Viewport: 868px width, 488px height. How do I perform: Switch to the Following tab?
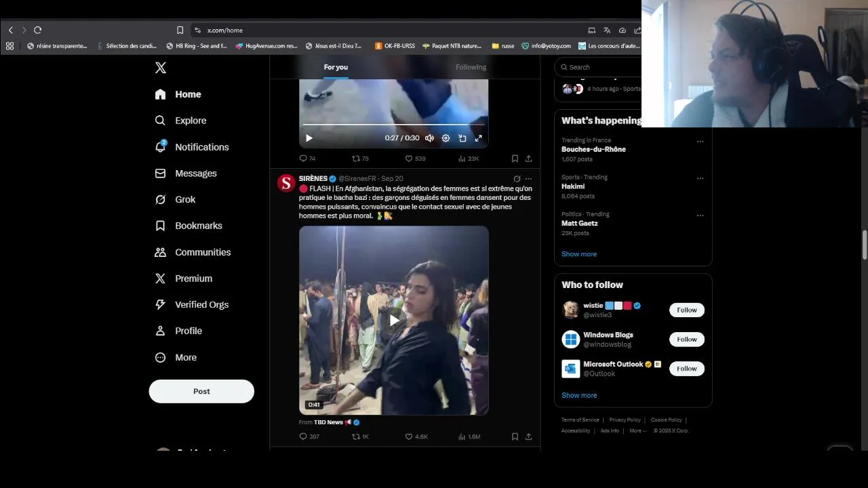[x=471, y=67]
